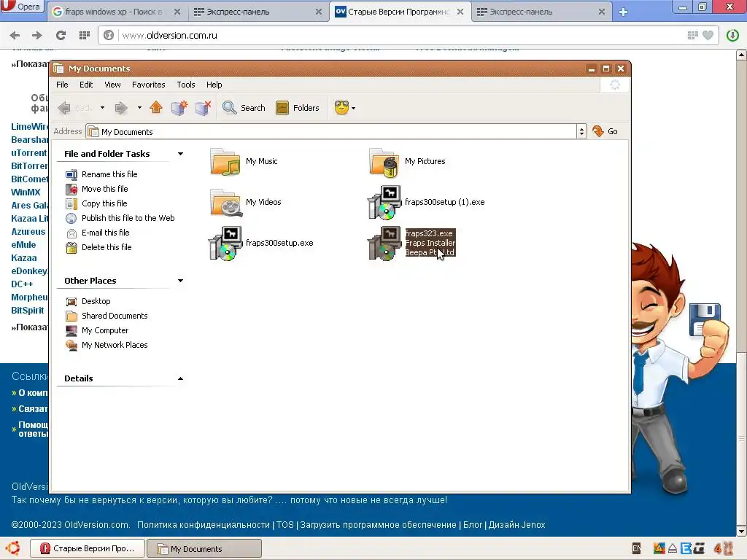Open the Address bar dropdown

click(581, 131)
